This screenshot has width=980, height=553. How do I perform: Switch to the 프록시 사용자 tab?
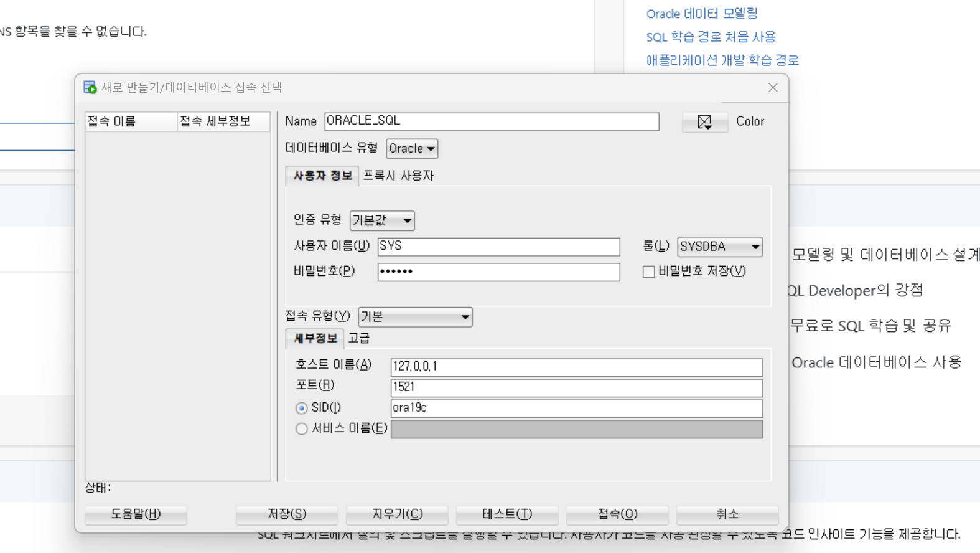click(398, 176)
